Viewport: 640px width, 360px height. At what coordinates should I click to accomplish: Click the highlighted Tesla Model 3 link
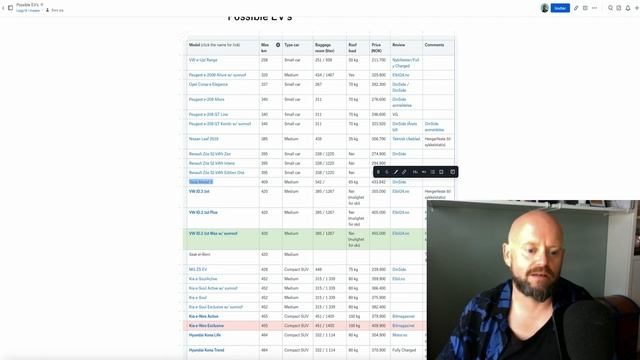pyautogui.click(x=200, y=182)
